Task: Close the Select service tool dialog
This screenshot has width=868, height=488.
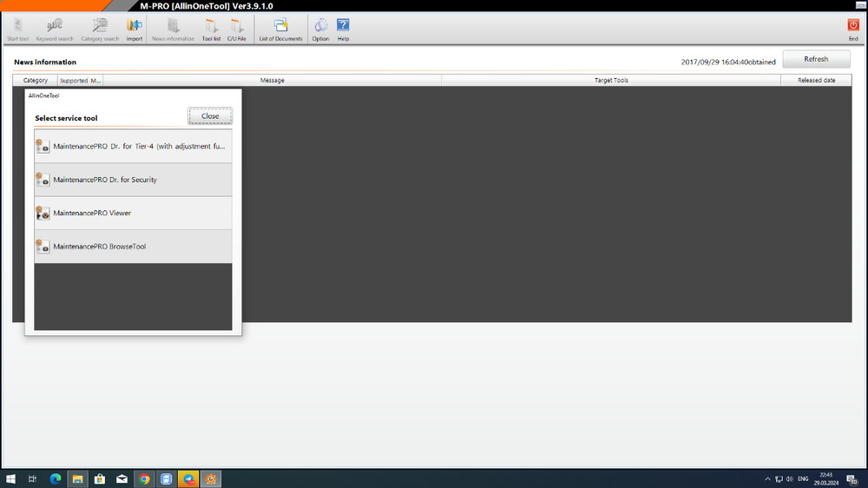Action: pyautogui.click(x=210, y=116)
